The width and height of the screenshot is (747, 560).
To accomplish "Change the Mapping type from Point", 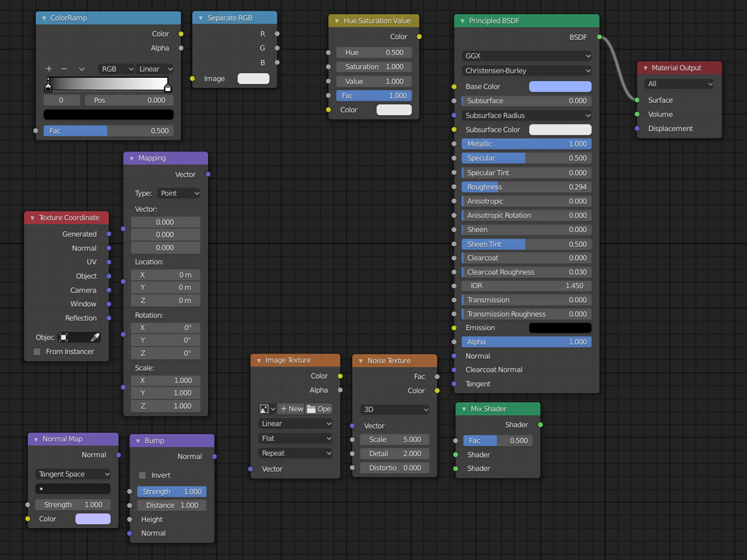I will [179, 193].
